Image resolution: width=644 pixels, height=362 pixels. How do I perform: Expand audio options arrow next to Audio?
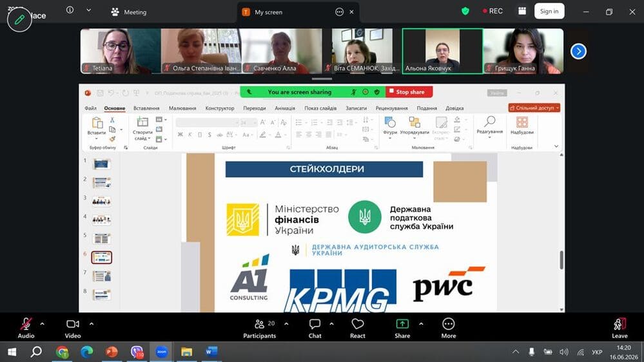pos(43,324)
